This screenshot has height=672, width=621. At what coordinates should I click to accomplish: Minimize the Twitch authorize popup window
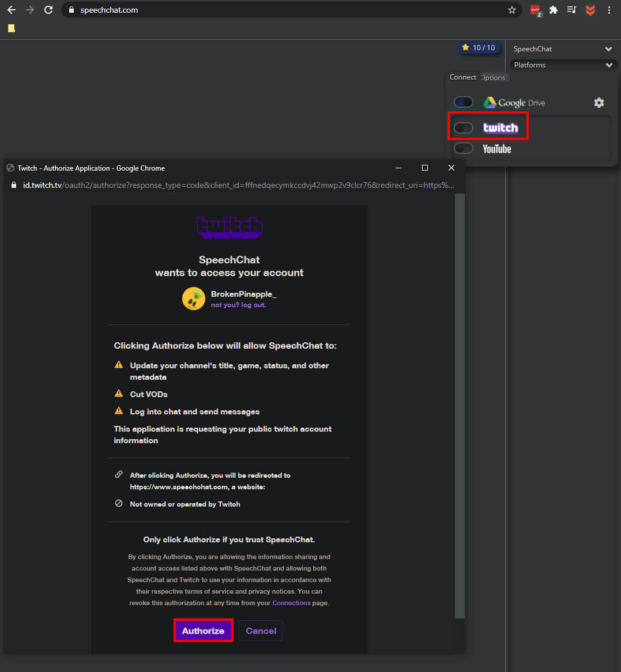click(x=398, y=168)
